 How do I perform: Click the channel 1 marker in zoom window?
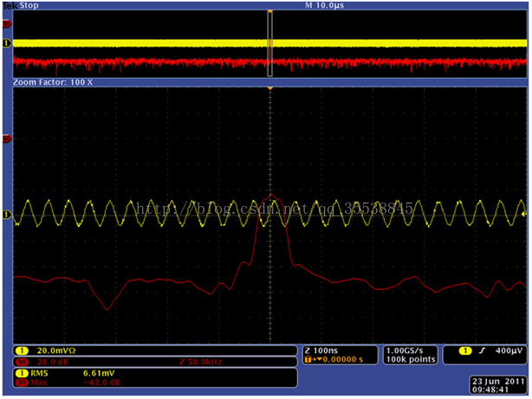point(7,215)
